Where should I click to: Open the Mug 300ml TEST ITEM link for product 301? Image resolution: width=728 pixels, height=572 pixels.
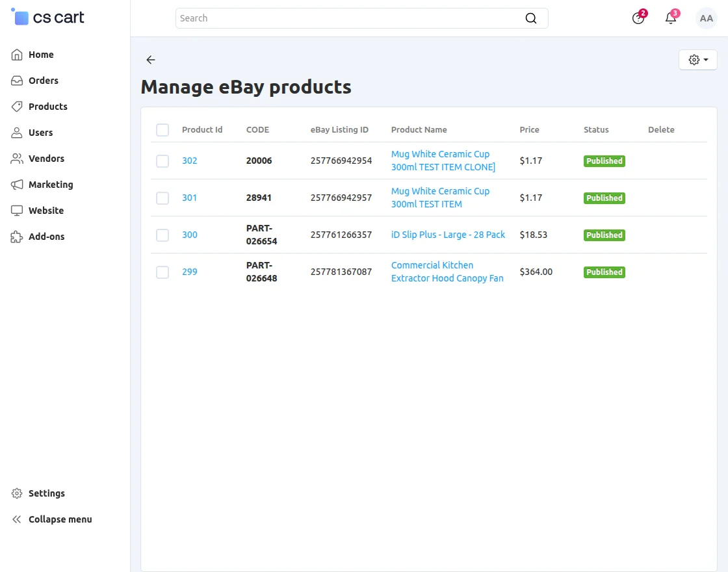(x=440, y=198)
